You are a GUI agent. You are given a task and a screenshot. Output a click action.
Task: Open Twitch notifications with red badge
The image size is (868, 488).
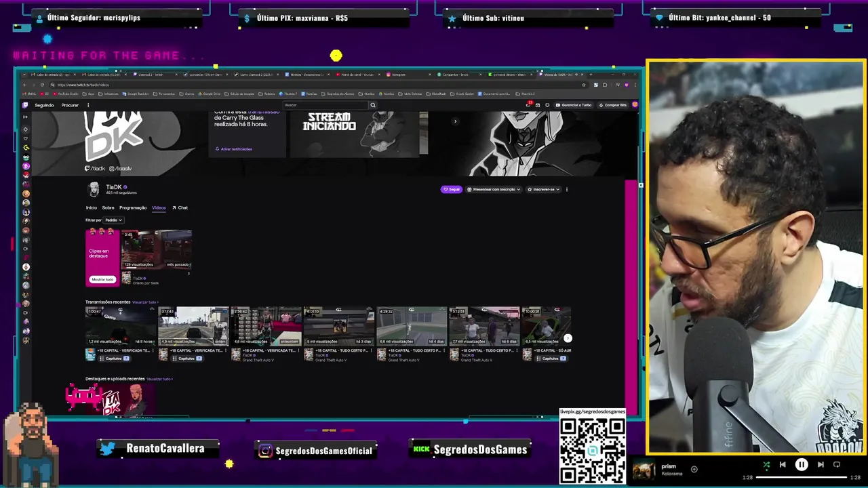528,105
